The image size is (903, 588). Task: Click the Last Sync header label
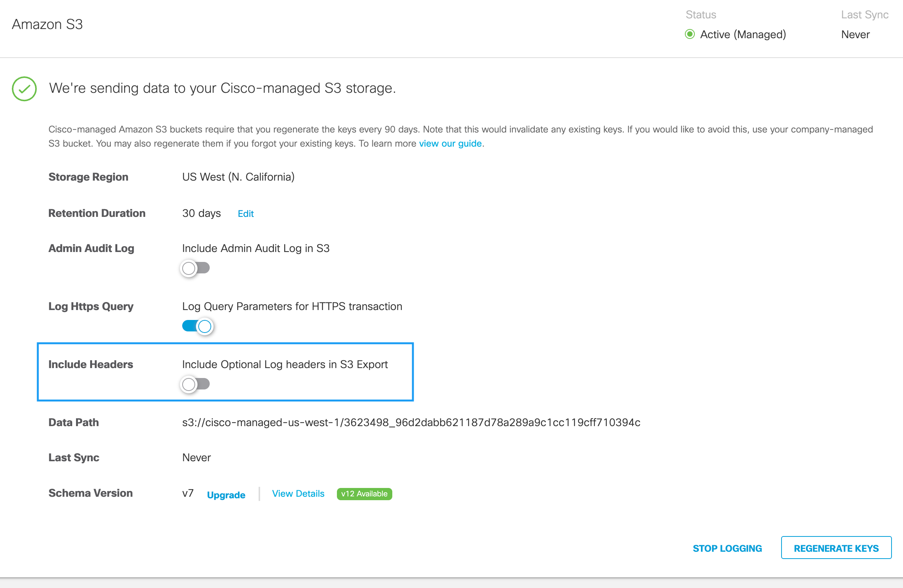(864, 15)
